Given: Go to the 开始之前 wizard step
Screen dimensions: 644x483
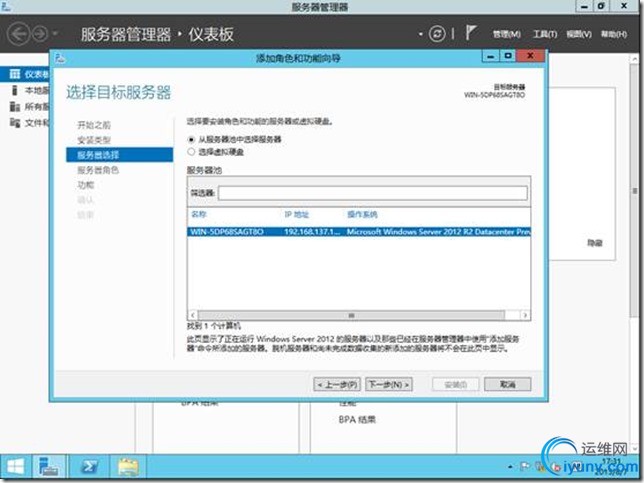Looking at the screenshot, I should 94,125.
